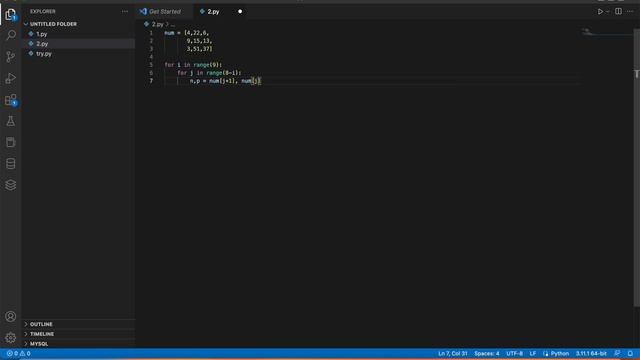This screenshot has height=360, width=640.
Task: Open the Testing flask icon
Action: tap(11, 121)
